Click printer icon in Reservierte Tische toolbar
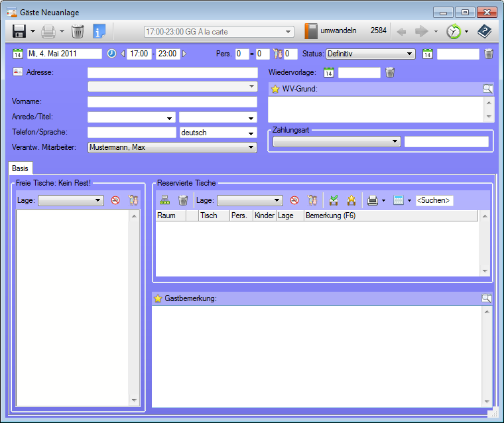The image size is (504, 423). click(x=373, y=200)
